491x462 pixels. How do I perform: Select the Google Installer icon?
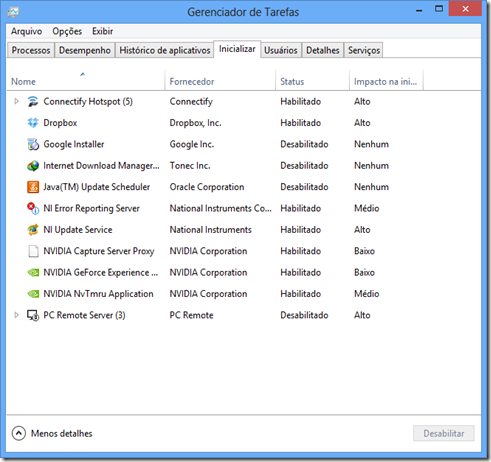[33, 144]
